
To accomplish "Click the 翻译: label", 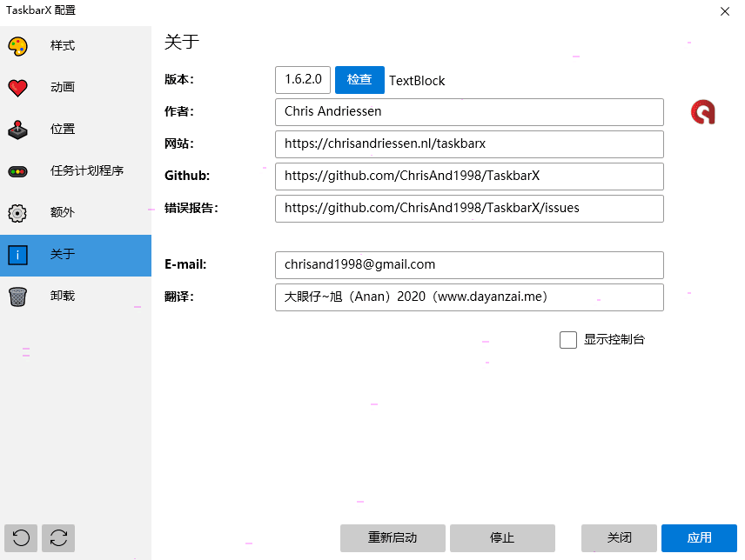I will (x=179, y=297).
